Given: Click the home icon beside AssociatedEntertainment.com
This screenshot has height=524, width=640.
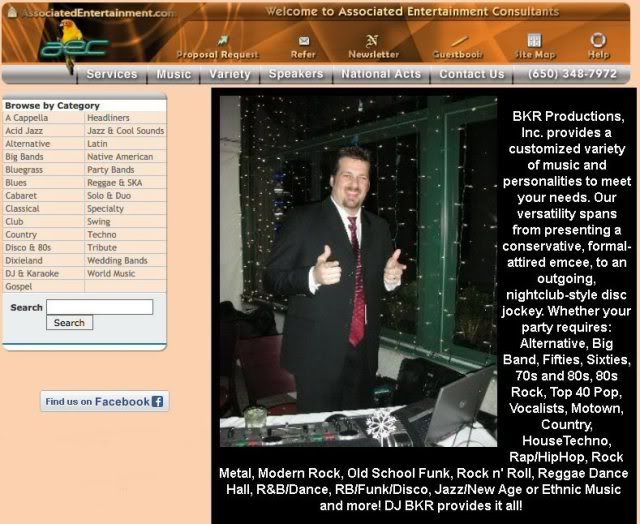Looking at the screenshot, I should pyautogui.click(x=12, y=12).
